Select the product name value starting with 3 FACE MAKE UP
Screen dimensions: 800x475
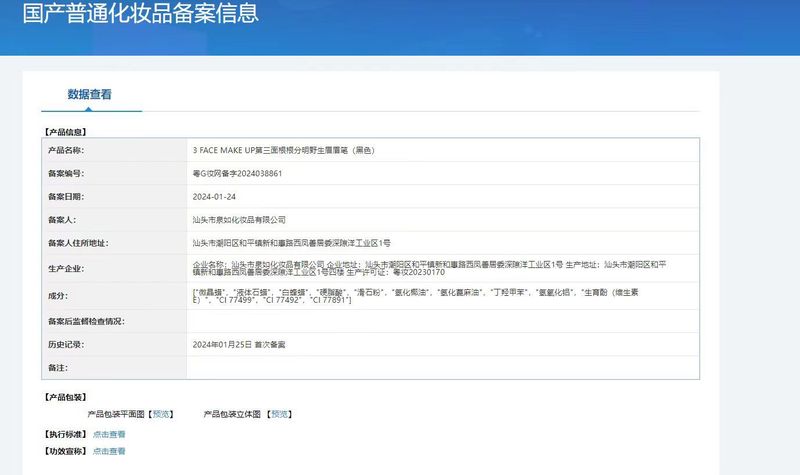click(x=284, y=151)
